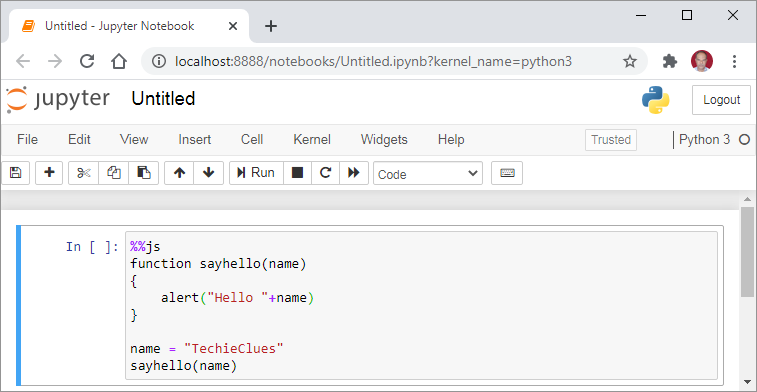Run the selected cell

coord(256,173)
